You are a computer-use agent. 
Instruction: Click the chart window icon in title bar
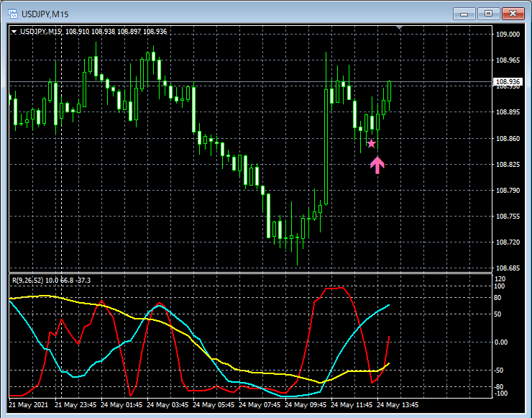[x=13, y=14]
